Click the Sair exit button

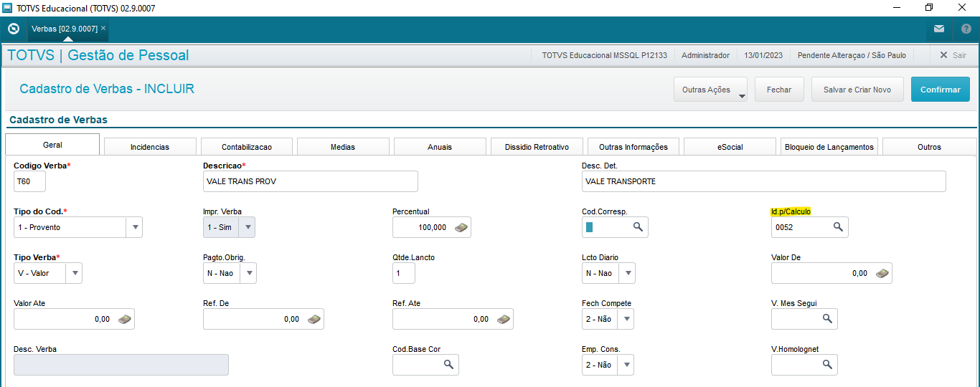click(x=953, y=55)
